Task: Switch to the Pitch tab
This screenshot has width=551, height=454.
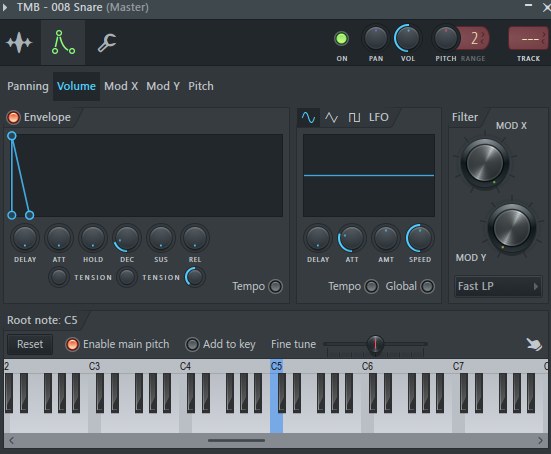Action: pyautogui.click(x=201, y=86)
